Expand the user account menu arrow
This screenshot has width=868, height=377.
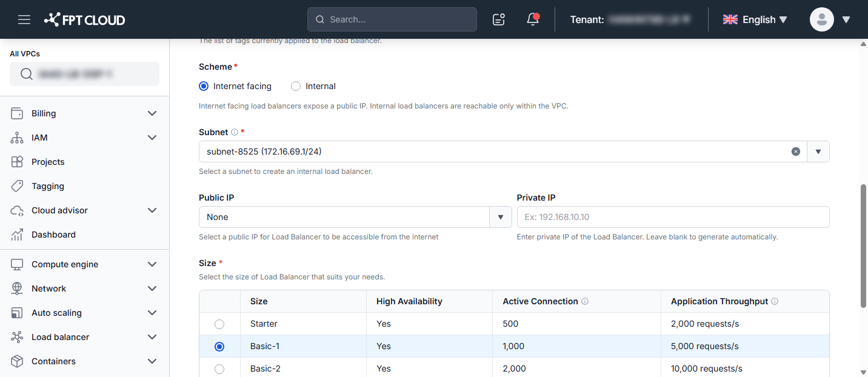tap(846, 19)
